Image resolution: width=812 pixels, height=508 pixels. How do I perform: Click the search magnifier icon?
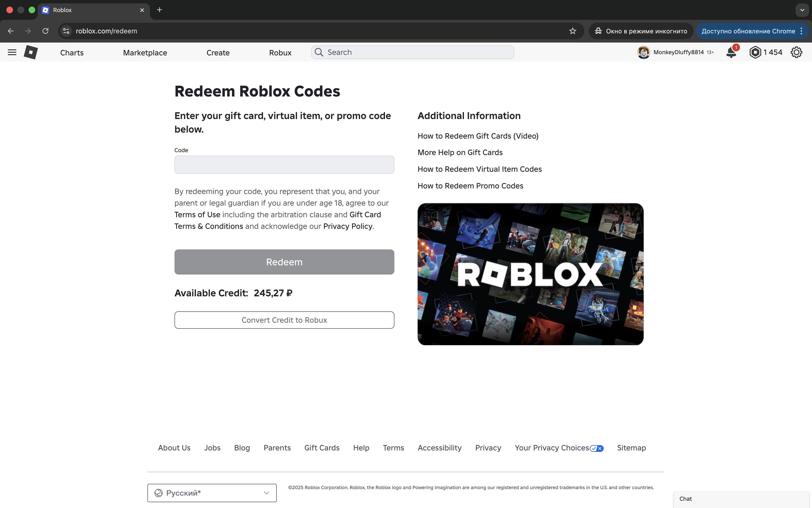point(319,52)
